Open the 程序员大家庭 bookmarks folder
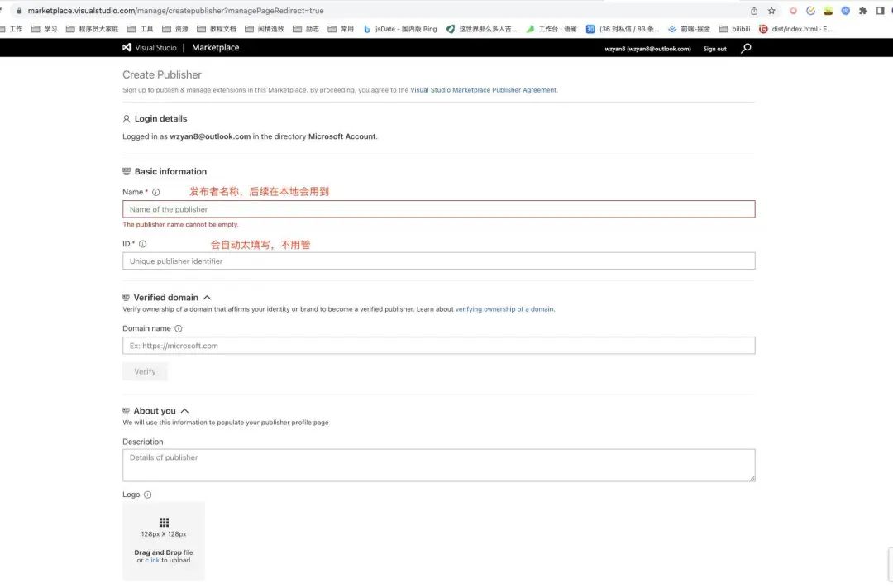The image size is (893, 588). click(x=93, y=29)
